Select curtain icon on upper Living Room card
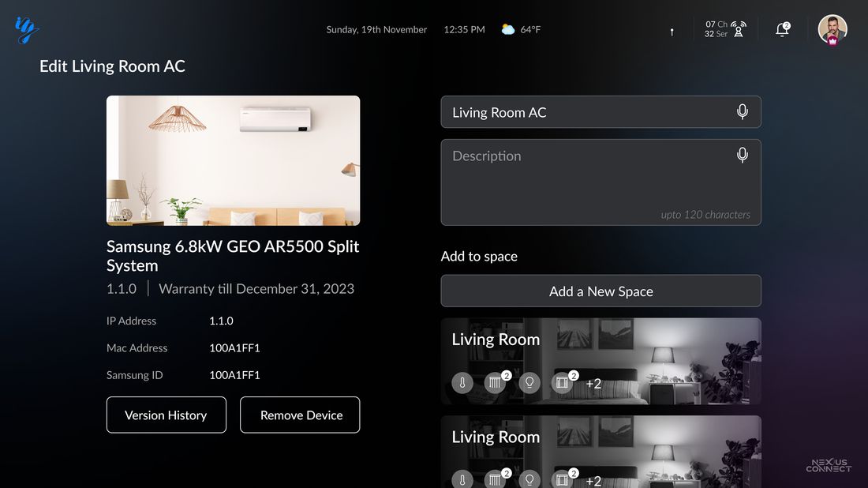868x488 pixels. pos(563,383)
